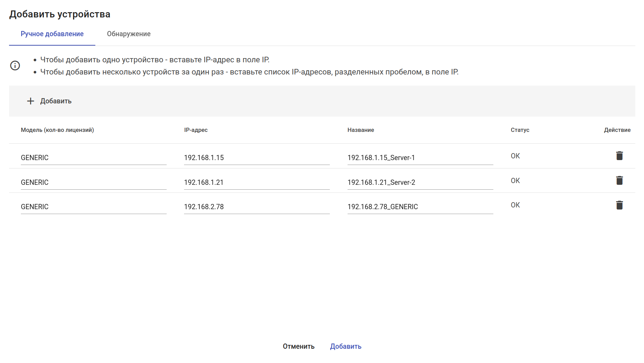Delete the 192.168.1.15 device row

coord(619,156)
